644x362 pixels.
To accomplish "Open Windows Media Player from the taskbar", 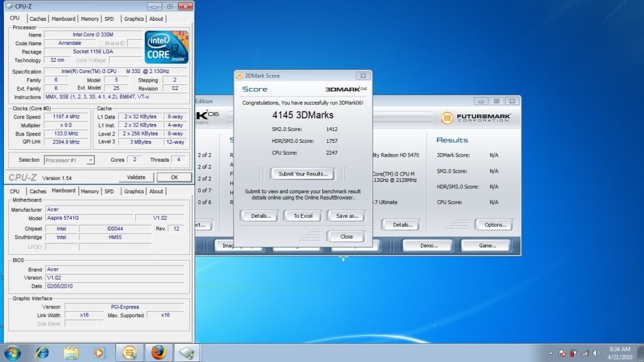I will (99, 353).
